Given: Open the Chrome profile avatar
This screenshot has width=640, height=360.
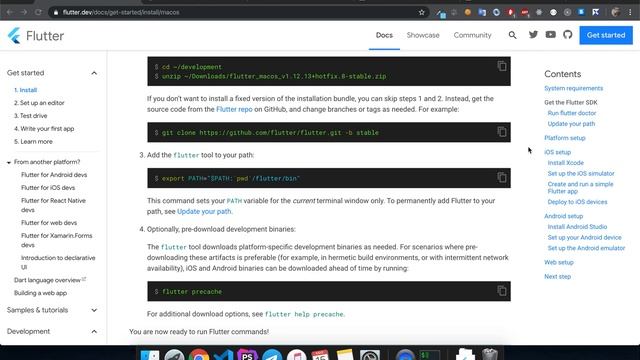Looking at the screenshot, I should click(616, 12).
